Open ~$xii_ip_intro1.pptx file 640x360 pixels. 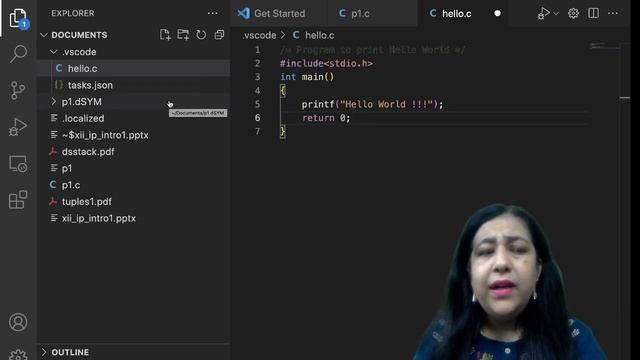click(x=105, y=135)
